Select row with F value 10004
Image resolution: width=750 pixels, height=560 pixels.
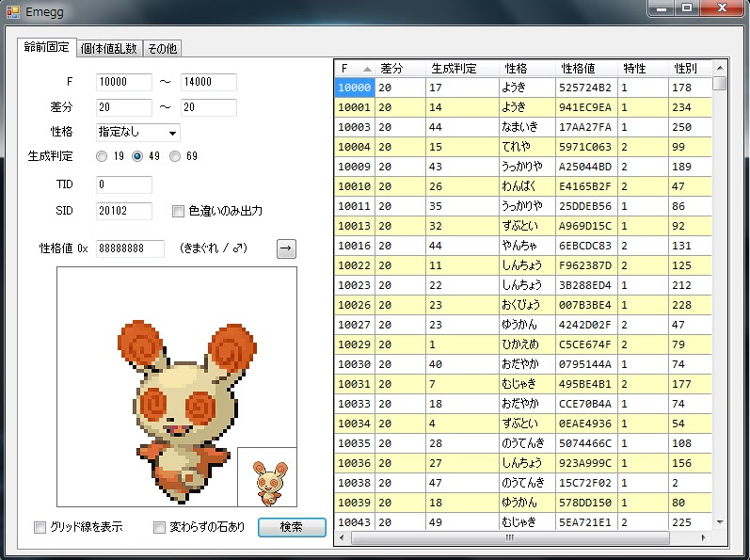(523, 147)
